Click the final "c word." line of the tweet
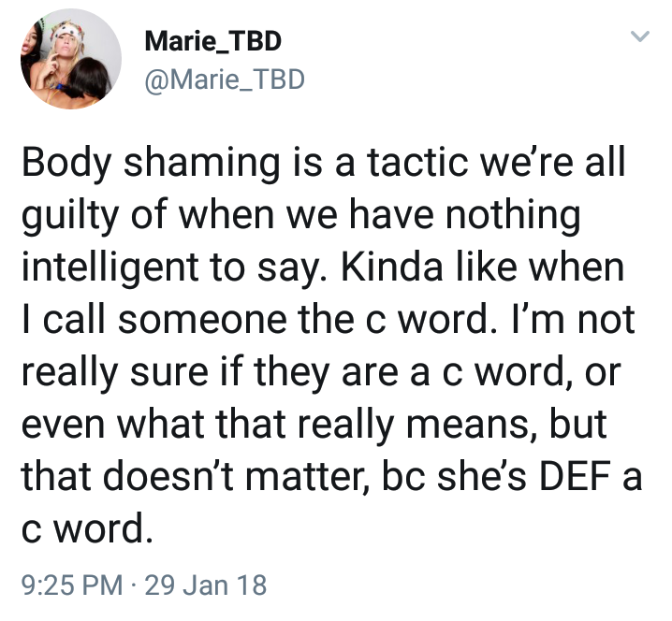Image resolution: width=672 pixels, height=621 pixels. point(87,529)
